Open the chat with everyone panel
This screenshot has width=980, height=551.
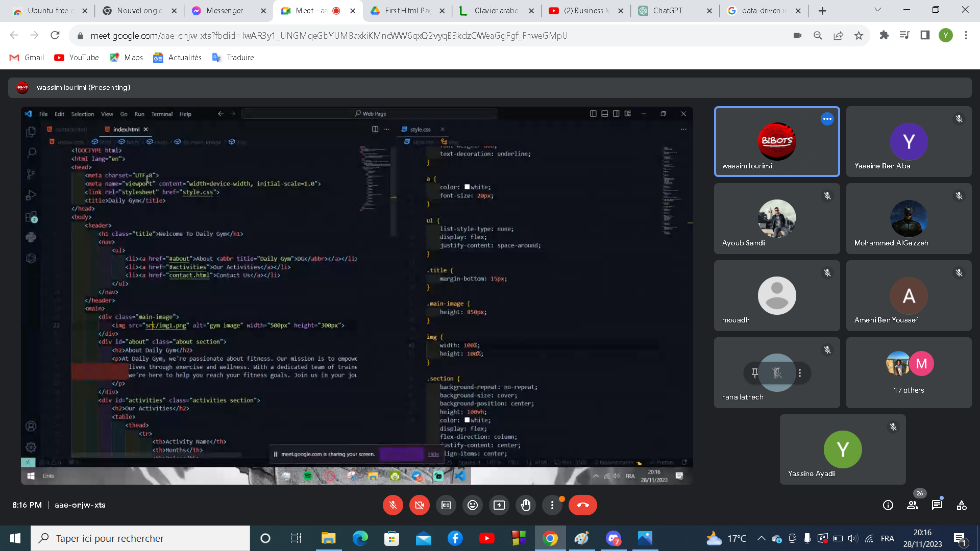click(x=937, y=505)
